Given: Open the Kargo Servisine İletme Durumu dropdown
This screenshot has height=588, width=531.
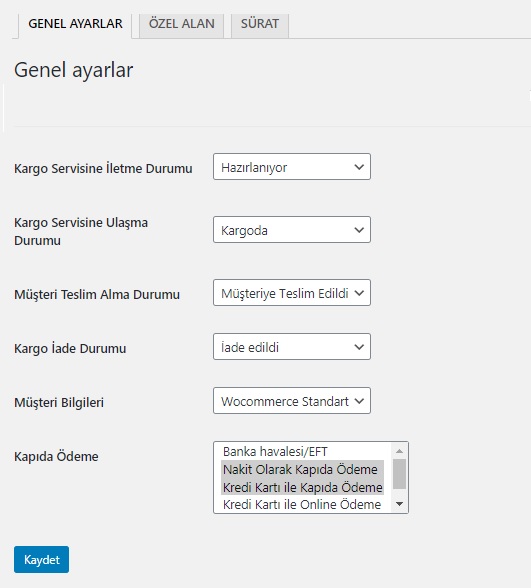Looking at the screenshot, I should coord(292,166).
